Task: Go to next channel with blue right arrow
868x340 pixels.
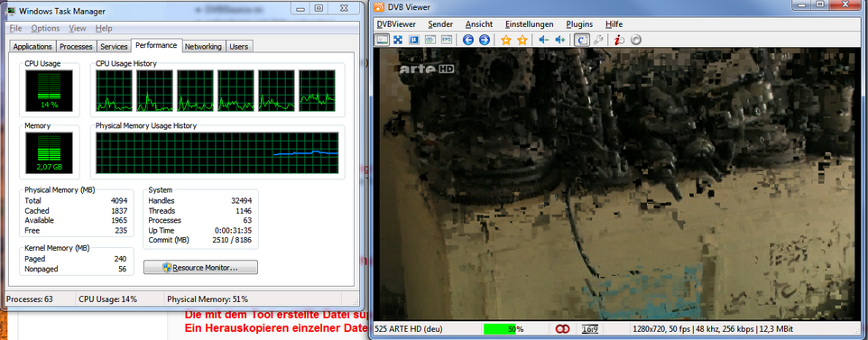Action: (x=484, y=40)
